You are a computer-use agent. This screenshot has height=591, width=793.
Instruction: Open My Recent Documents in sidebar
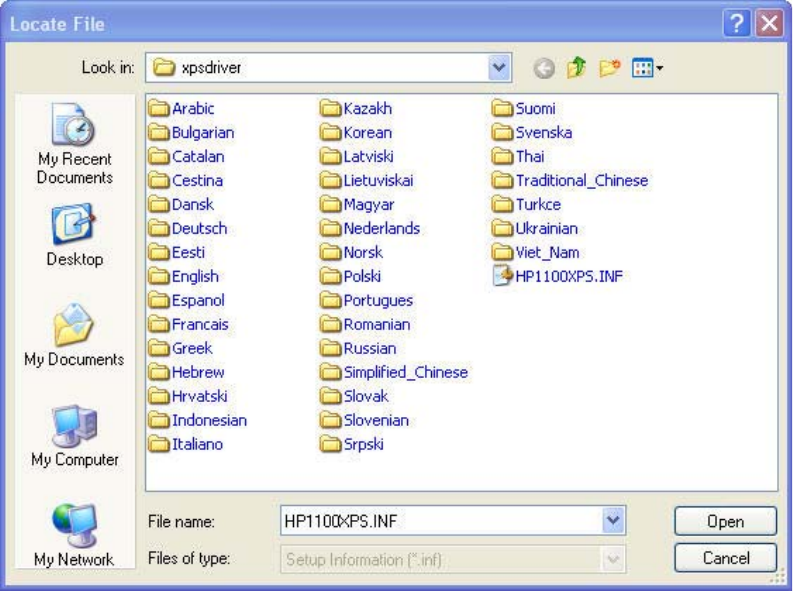[x=75, y=144]
